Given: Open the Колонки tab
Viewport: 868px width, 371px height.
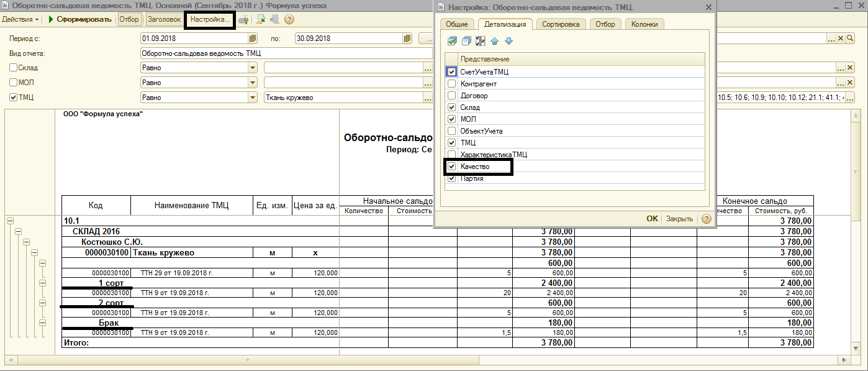Looking at the screenshot, I should pos(644,24).
